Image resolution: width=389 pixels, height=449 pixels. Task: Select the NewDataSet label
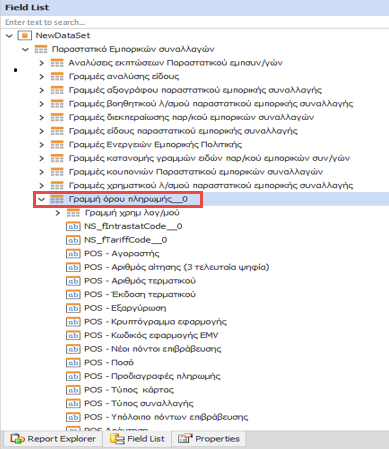(x=63, y=35)
